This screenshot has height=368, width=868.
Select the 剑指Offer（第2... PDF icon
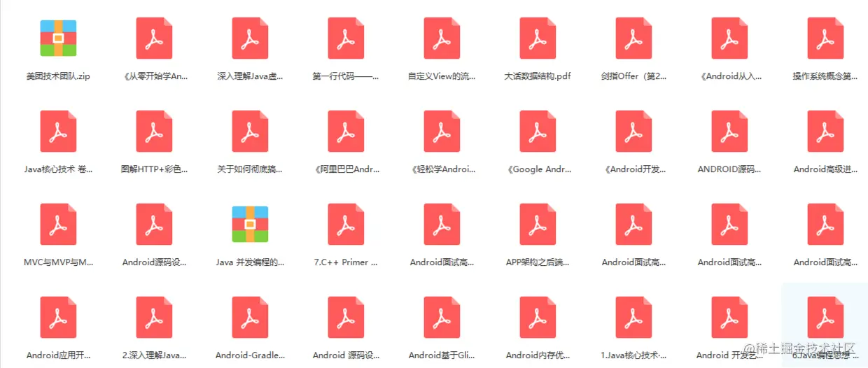[x=633, y=38]
